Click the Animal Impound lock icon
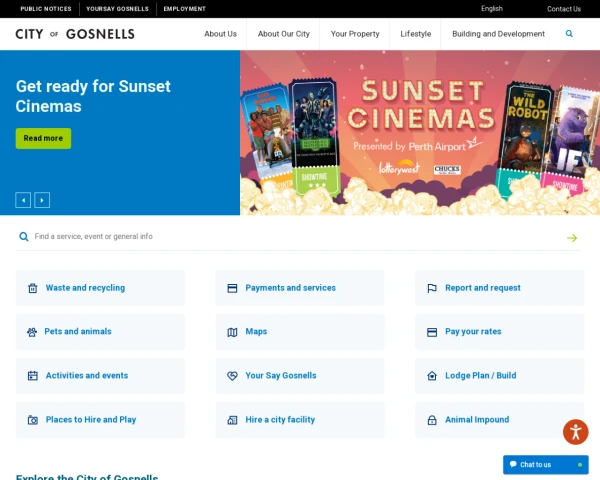This screenshot has height=480, width=600. pyautogui.click(x=432, y=420)
